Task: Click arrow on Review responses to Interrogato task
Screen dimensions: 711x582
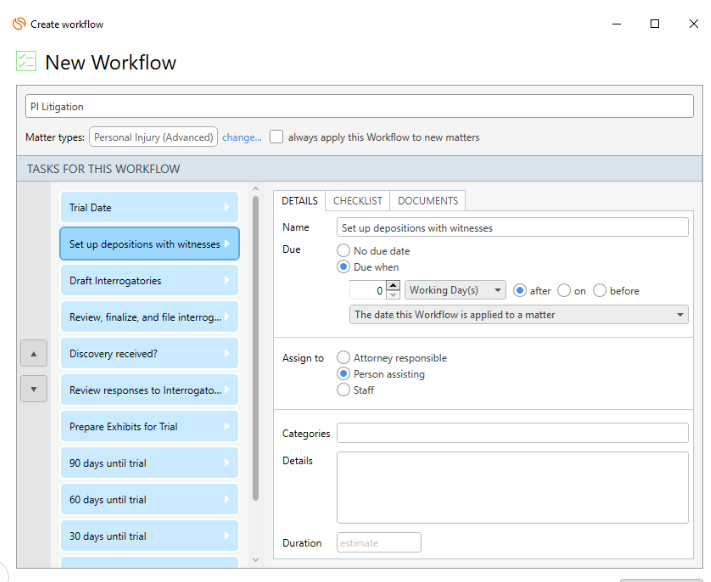Action: point(227,390)
